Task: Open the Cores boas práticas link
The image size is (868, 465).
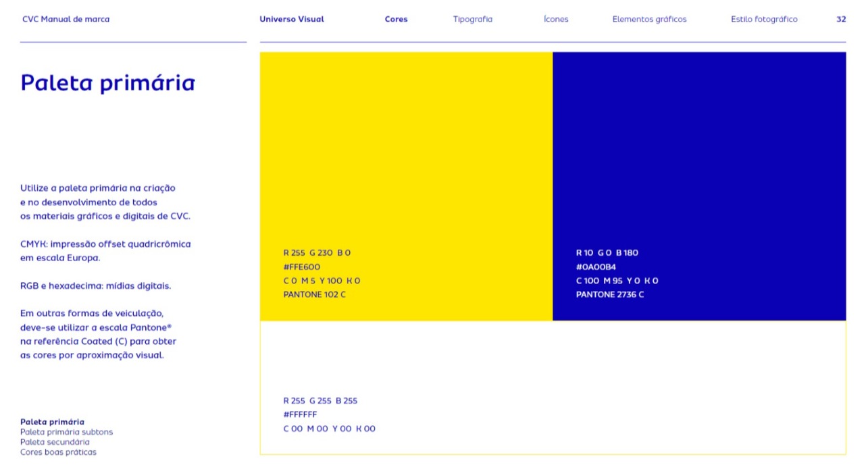Action: [x=58, y=452]
